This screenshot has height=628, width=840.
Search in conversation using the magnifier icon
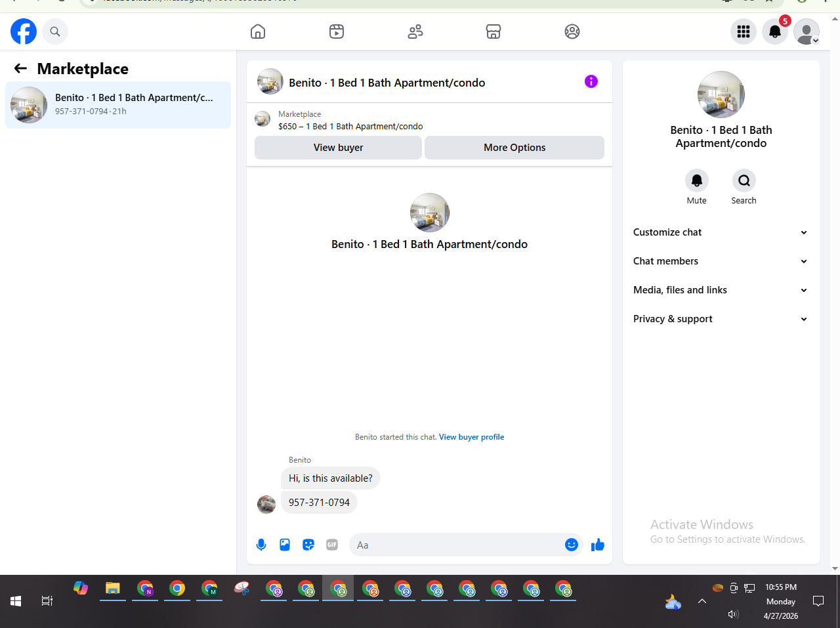pos(744,180)
